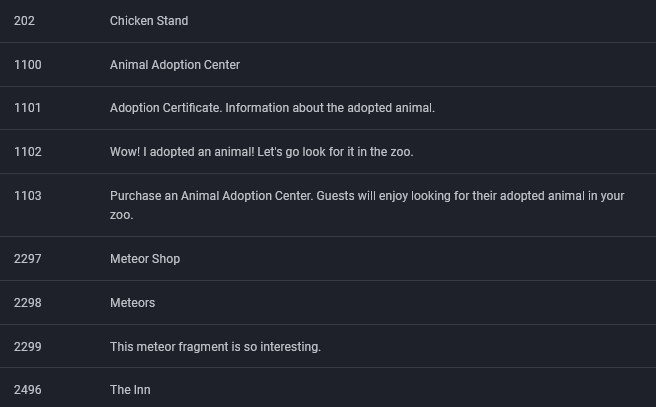Screen dimensions: 656x407
Task: Click the ID cell 1101
Action: click(x=28, y=108)
